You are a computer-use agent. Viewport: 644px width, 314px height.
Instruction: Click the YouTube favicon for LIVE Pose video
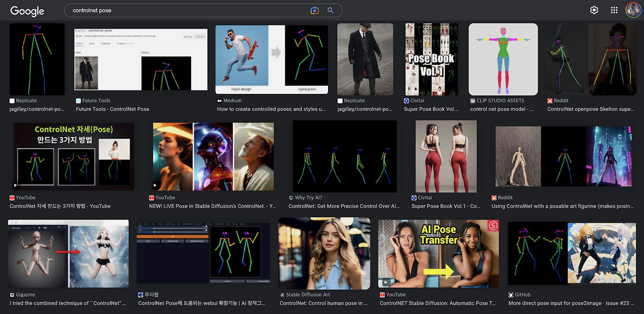coord(151,198)
